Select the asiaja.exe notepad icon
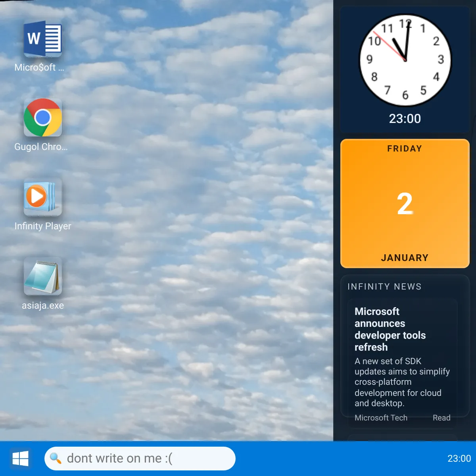 [x=42, y=276]
